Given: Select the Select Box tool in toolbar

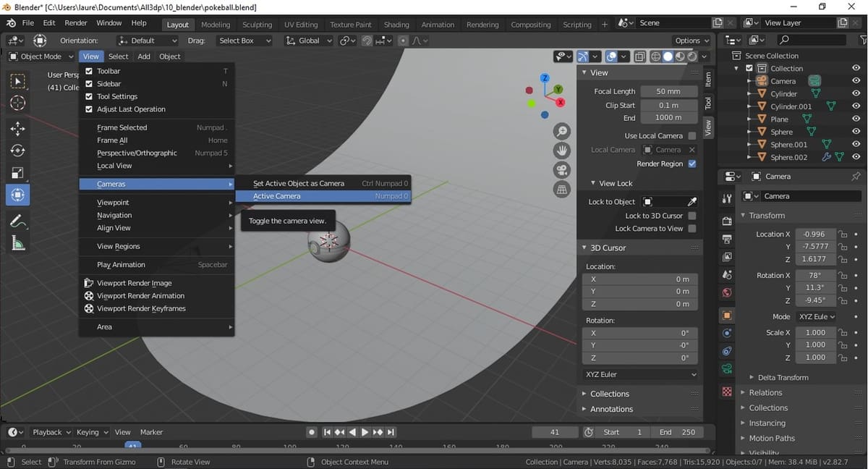Looking at the screenshot, I should (18, 81).
